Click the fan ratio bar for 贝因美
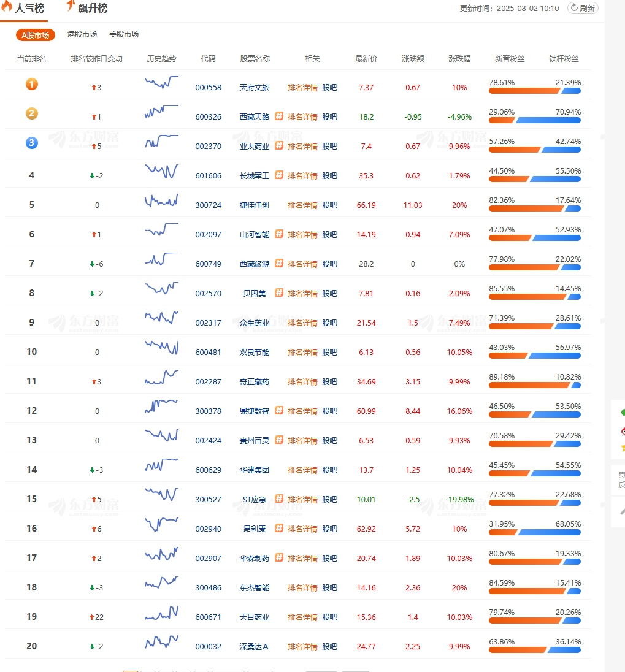Viewport: 625px width, 672px height. coord(534,297)
